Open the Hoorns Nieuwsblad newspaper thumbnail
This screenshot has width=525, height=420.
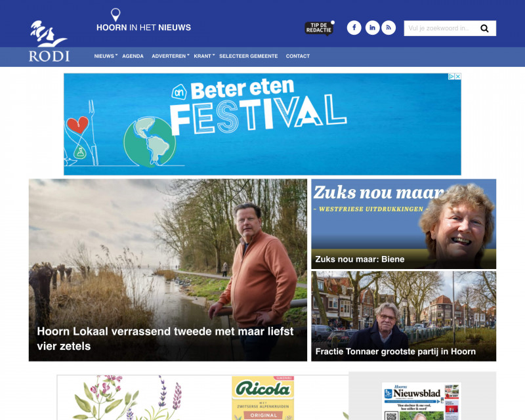(x=421, y=401)
